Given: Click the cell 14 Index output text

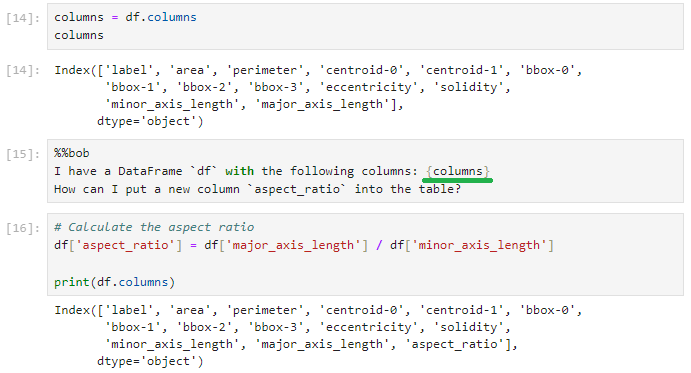Looking at the screenshot, I should click(x=318, y=96).
